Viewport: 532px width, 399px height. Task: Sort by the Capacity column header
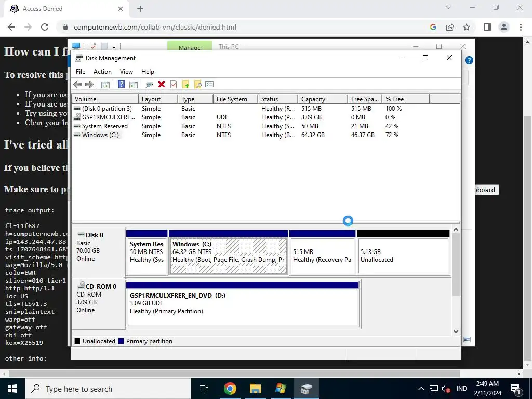tap(323, 99)
